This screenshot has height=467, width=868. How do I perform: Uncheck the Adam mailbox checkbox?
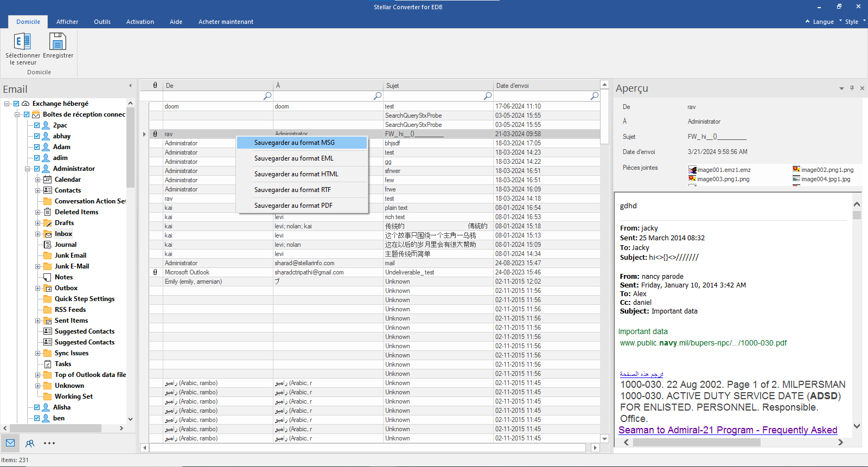click(x=37, y=147)
